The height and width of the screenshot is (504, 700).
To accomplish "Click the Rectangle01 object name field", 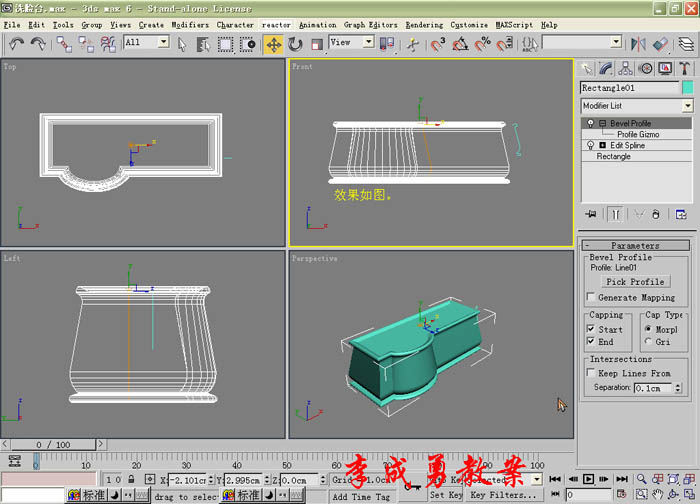I will 629,88.
